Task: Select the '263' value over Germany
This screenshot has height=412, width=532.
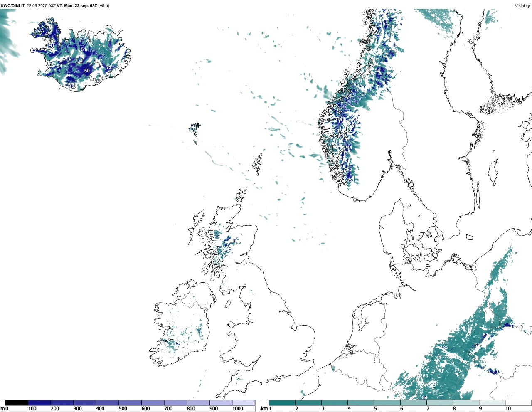Action: tap(424, 376)
